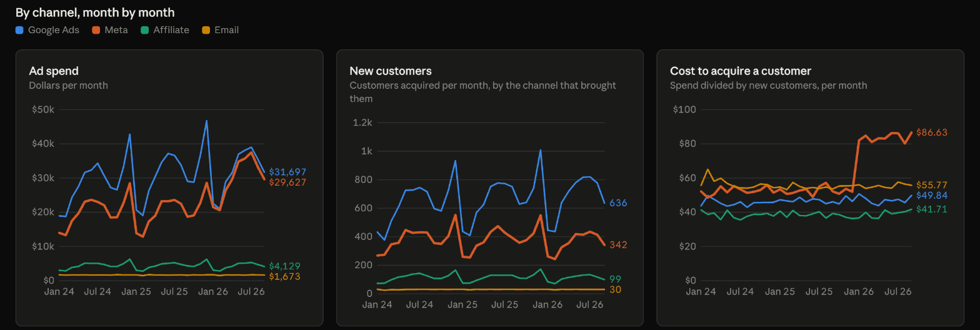The height and width of the screenshot is (330, 980).
Task: Click the 30 Email customers value
Action: point(615,289)
